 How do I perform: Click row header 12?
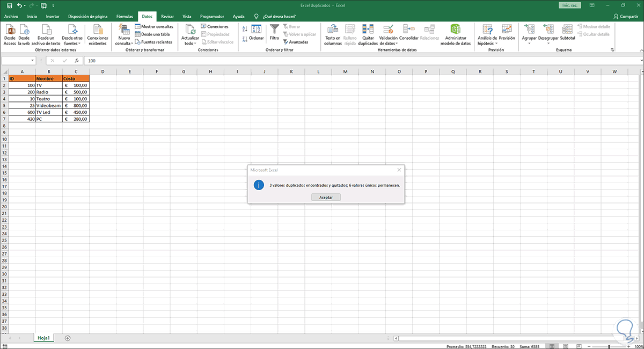(4, 152)
